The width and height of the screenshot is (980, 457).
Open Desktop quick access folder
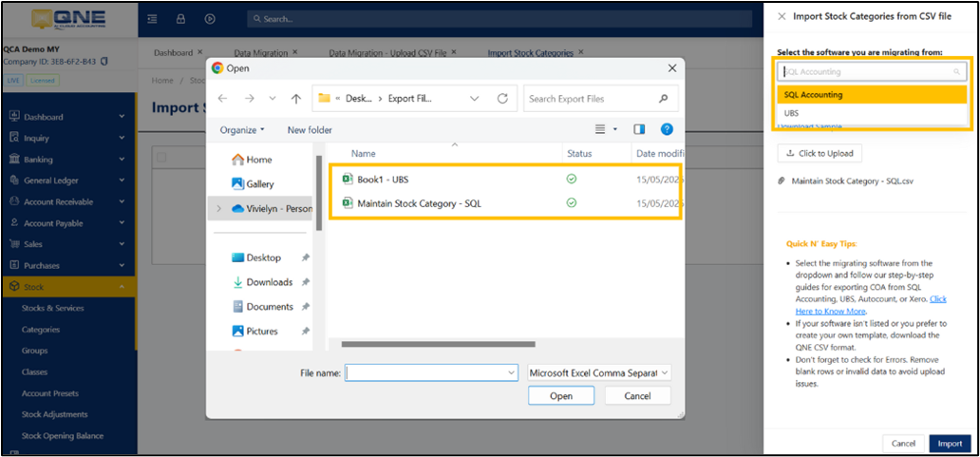tap(256, 257)
